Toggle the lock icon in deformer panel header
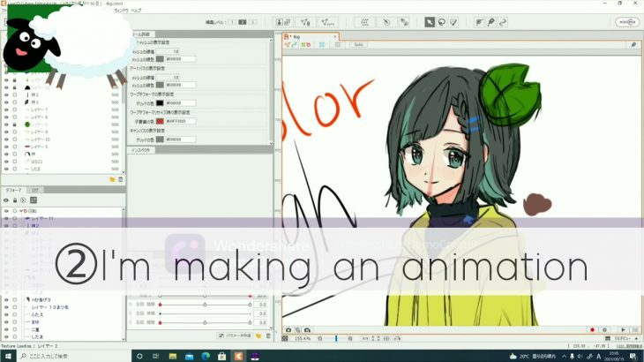 [15, 200]
